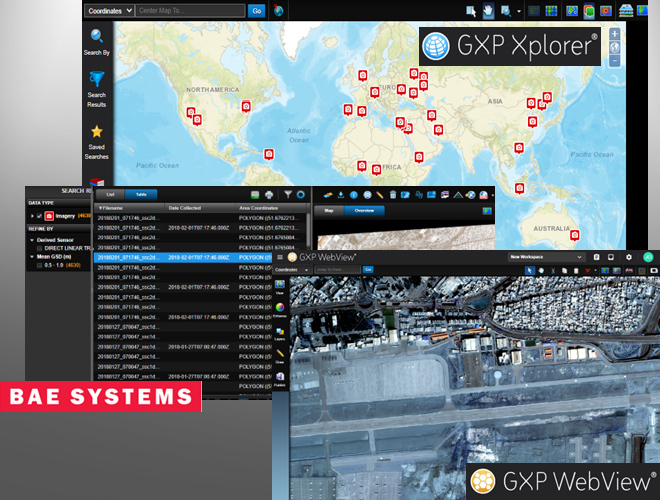Enable the 0.5 - 1.0 GSD filter
The height and width of the screenshot is (500, 660).
point(40,264)
